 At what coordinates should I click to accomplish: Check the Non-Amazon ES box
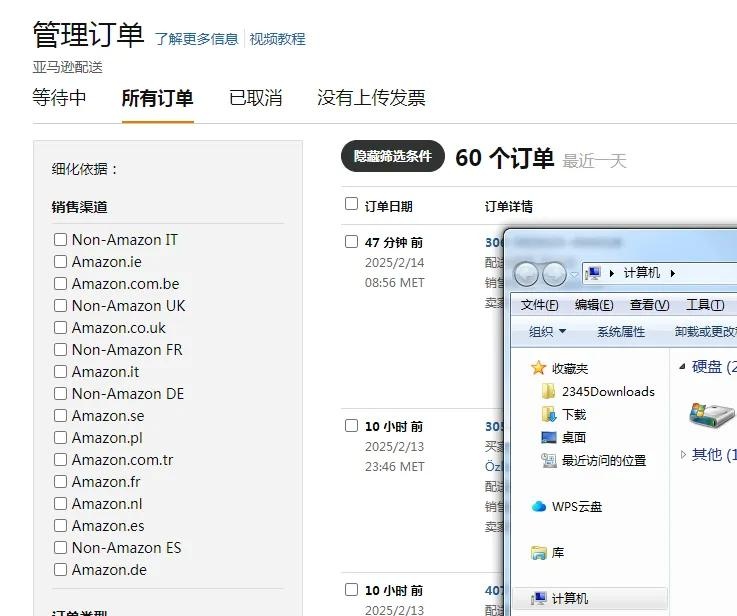coord(60,548)
